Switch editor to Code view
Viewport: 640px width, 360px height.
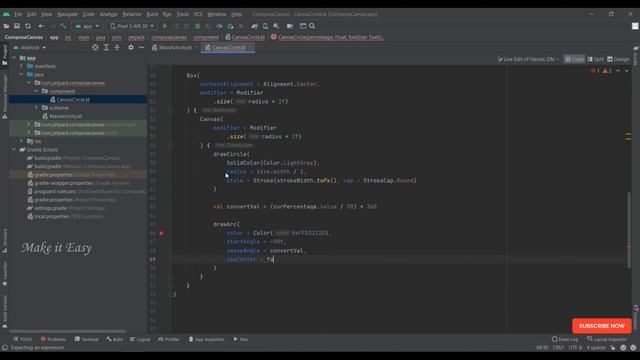[574, 59]
